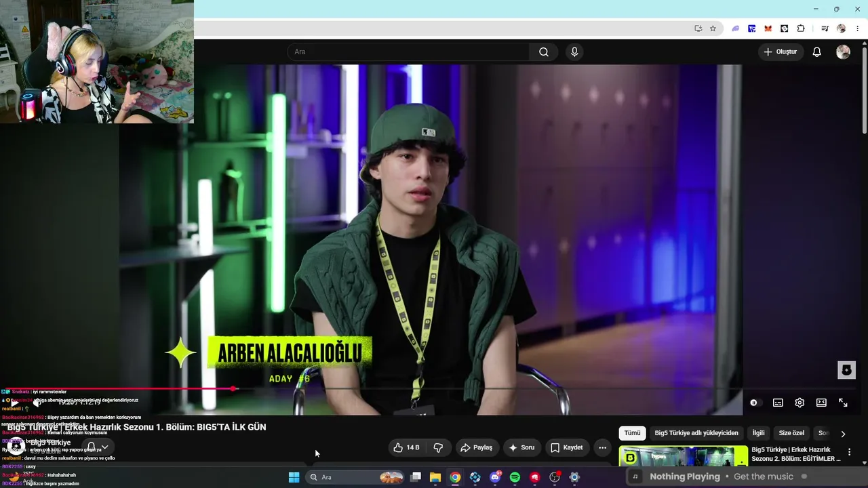
Task: Open the subscription bell notification dropdown
Action: 97,447
